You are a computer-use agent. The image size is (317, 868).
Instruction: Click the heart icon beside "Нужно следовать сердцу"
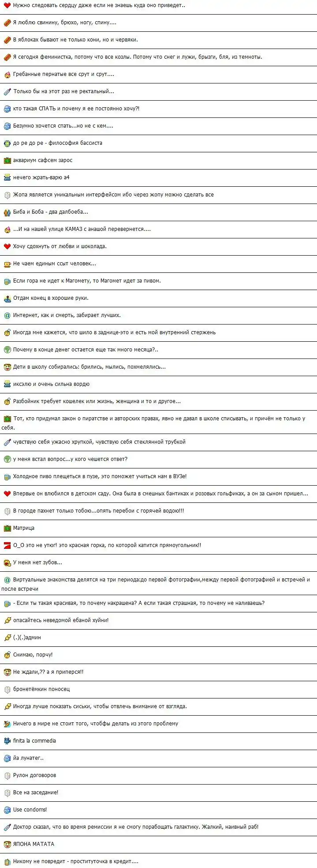(7, 6)
